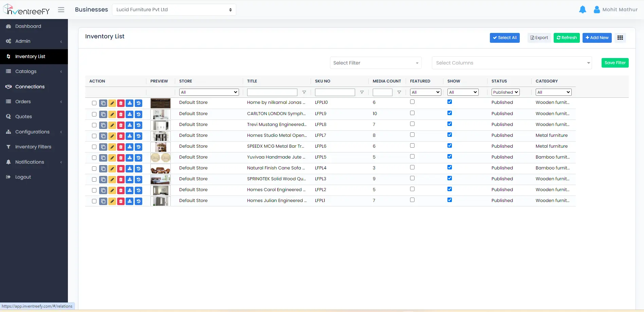Open the Status filter dropdown set to Published

tap(505, 92)
